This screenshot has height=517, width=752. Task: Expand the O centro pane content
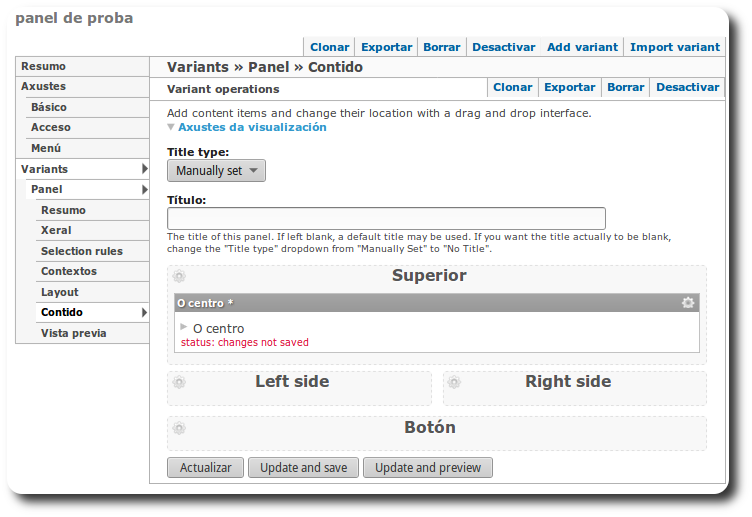(x=184, y=327)
